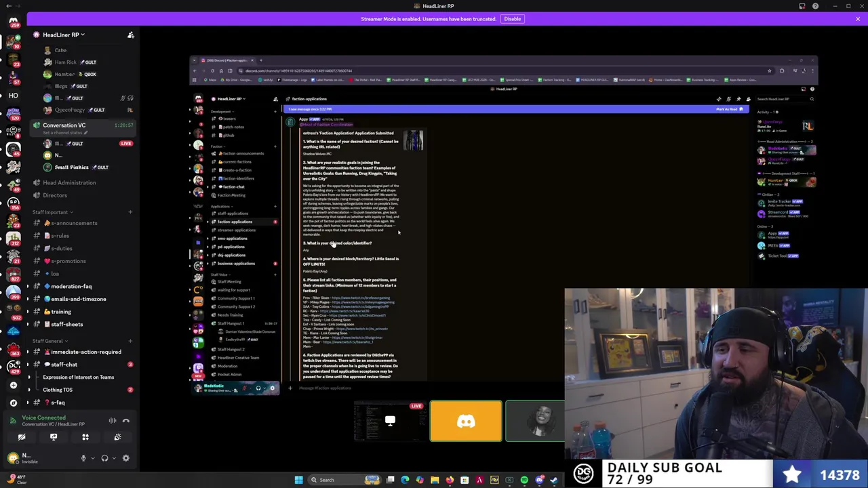Image resolution: width=868 pixels, height=488 pixels.
Task: Open Microsoft Edge from the taskbar
Action: click(405, 480)
